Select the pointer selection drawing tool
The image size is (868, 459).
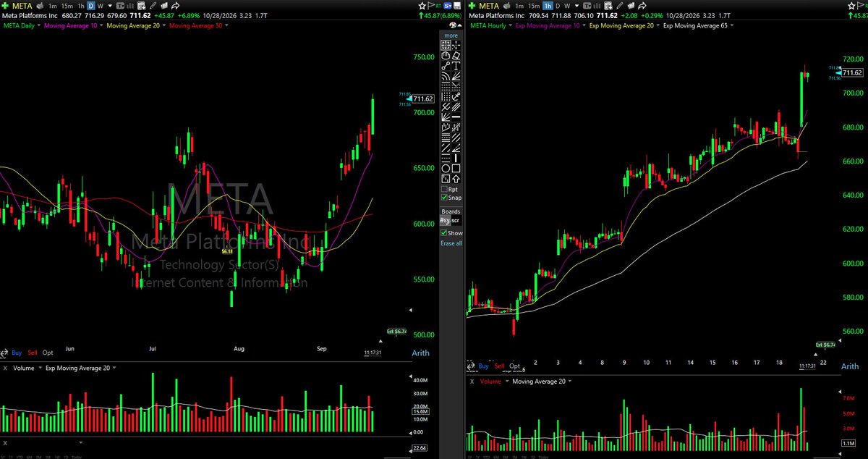446,45
